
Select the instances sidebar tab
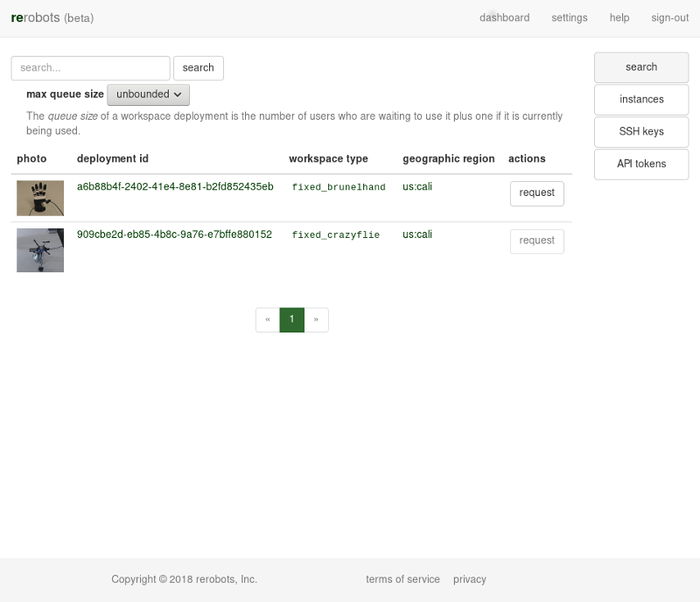641,100
